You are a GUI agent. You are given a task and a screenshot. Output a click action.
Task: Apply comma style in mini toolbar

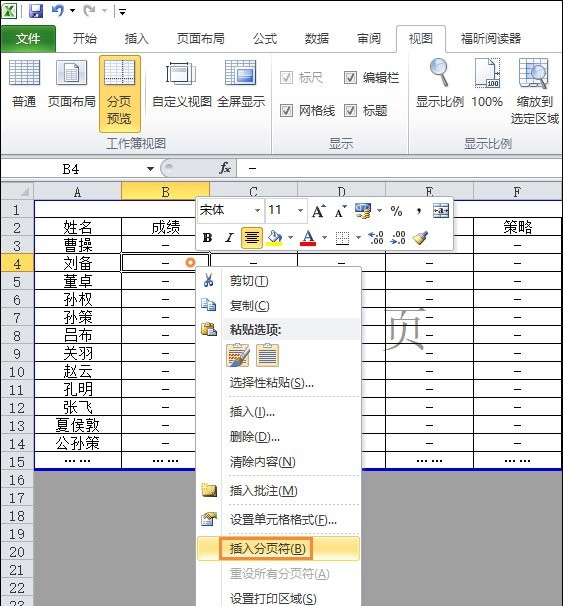418,211
